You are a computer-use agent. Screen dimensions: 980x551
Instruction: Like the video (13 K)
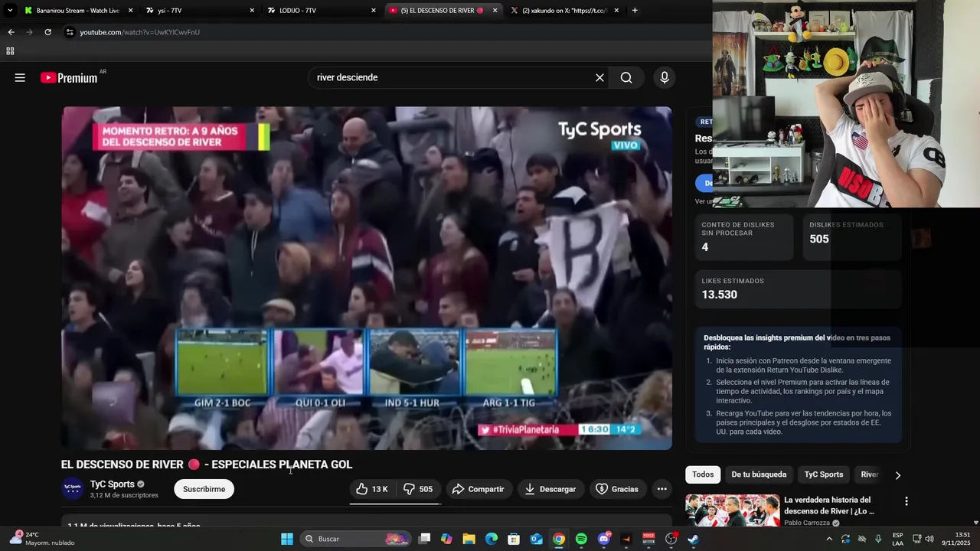coord(372,489)
